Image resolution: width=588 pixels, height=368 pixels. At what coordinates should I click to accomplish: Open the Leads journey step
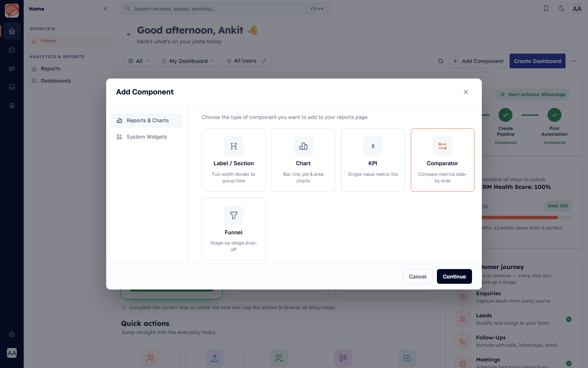coord(513,319)
